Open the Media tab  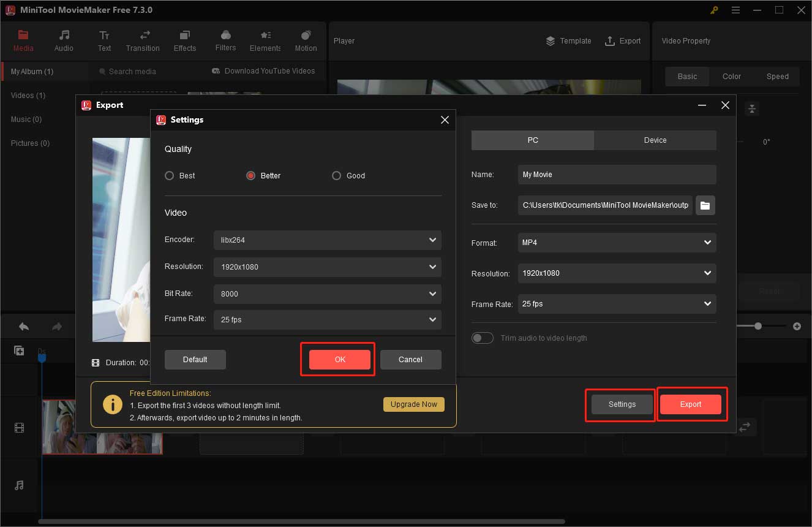click(x=23, y=40)
